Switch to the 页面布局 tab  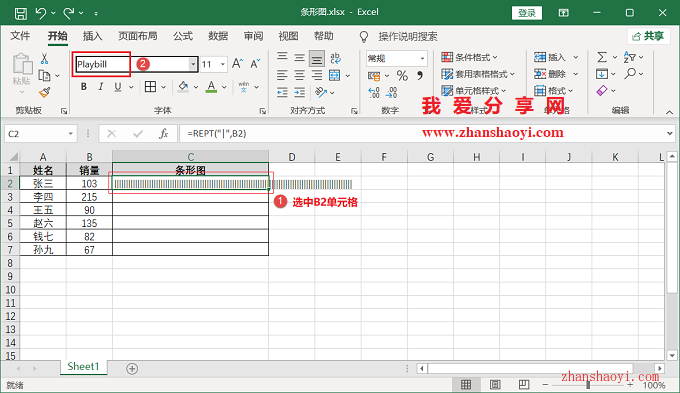click(138, 36)
